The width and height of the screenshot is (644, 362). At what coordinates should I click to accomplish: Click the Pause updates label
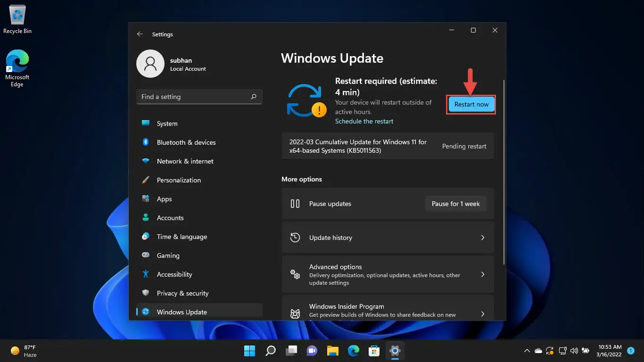(x=330, y=204)
